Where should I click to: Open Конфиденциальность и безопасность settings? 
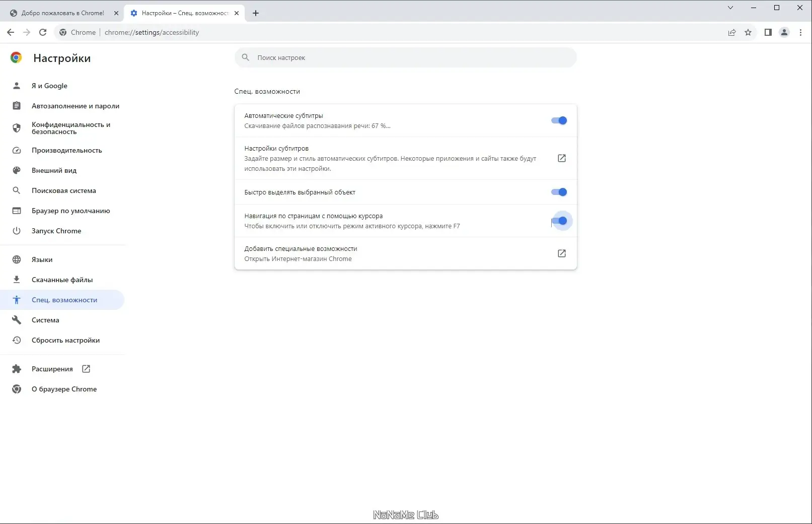tap(71, 127)
